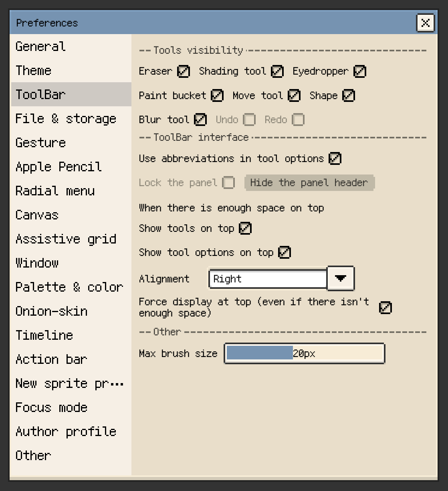
Task: Uncheck Show tools on top
Action: (245, 228)
